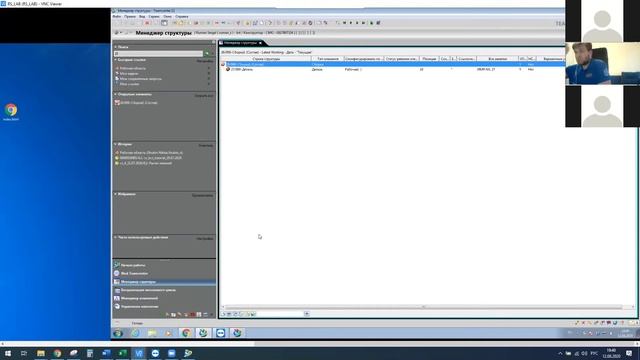Collapse the Избранное section

[x=116, y=194]
